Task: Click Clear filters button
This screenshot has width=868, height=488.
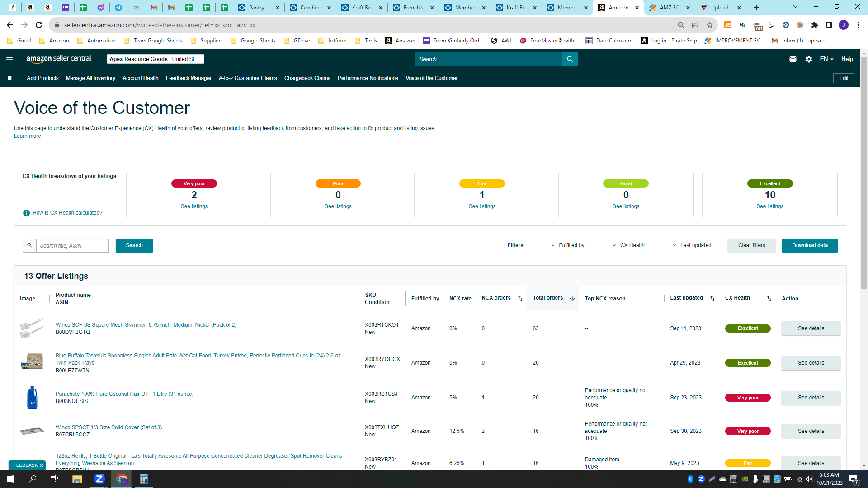Action: click(x=751, y=245)
